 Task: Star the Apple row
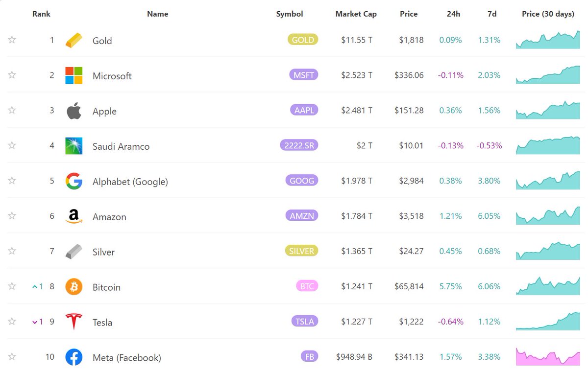coord(12,110)
